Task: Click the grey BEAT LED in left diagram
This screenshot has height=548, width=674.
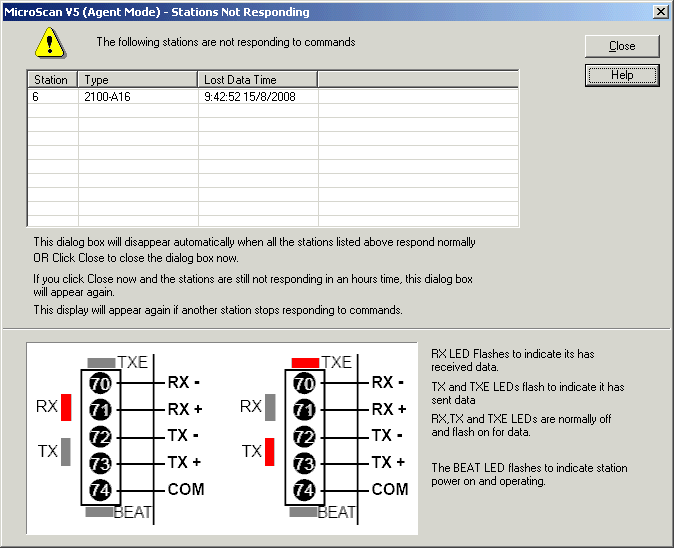Action: [99, 512]
